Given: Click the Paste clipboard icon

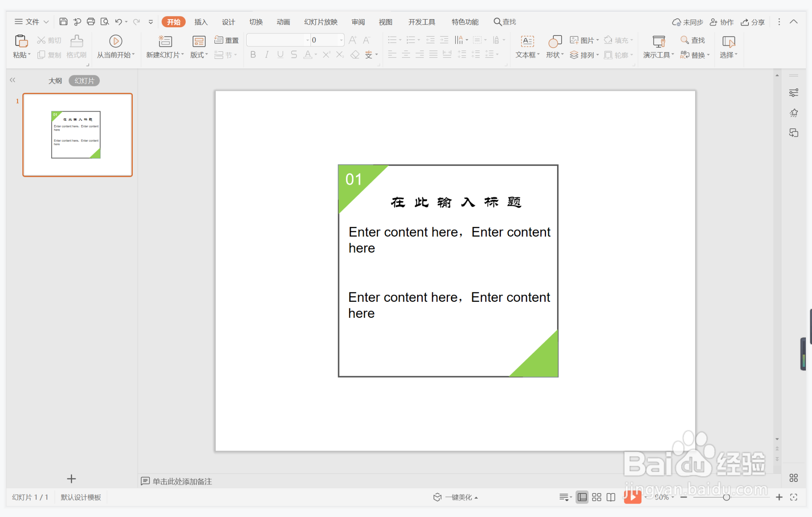Looking at the screenshot, I should [21, 41].
